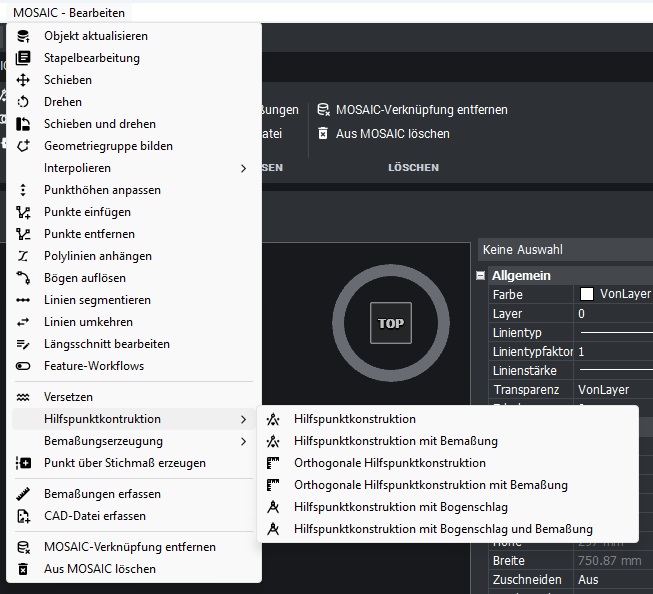Click Orthogonale Hilfspunktkonstruktion icon in submenu

click(x=273, y=463)
